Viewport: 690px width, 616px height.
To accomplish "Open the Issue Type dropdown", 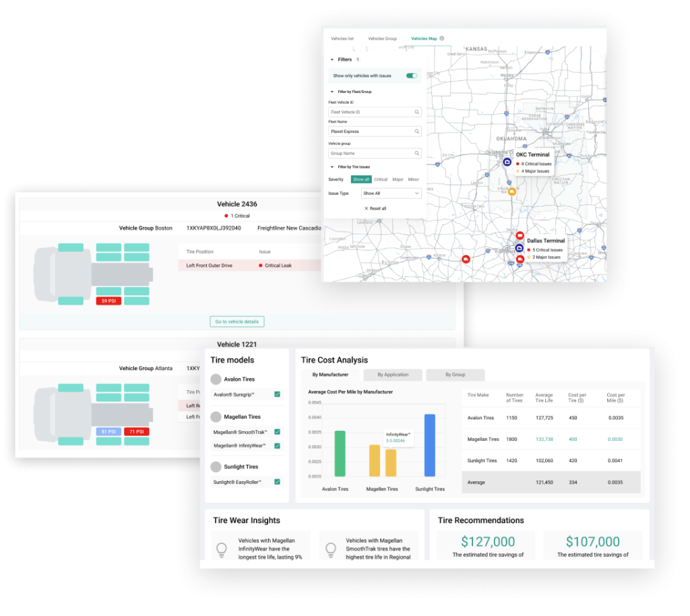I will coord(391,193).
